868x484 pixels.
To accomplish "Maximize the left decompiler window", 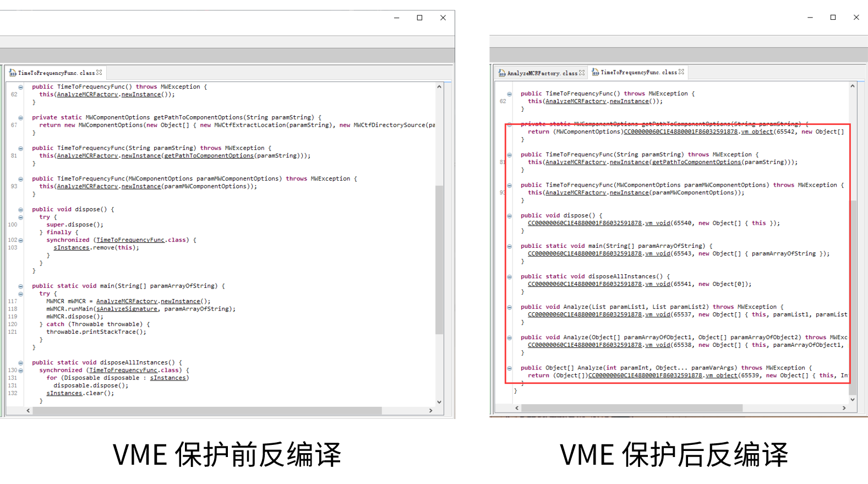I will pos(419,18).
